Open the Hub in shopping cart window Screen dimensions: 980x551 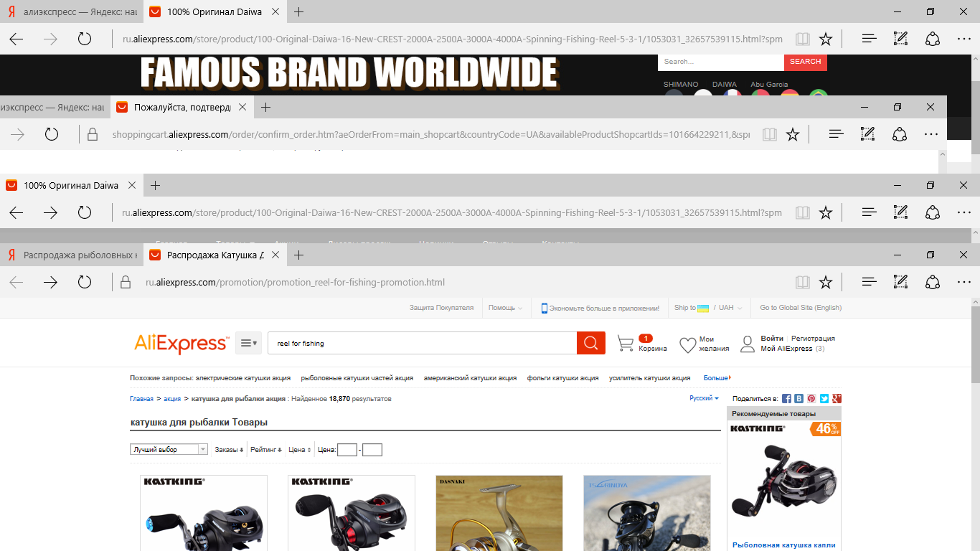coord(836,134)
